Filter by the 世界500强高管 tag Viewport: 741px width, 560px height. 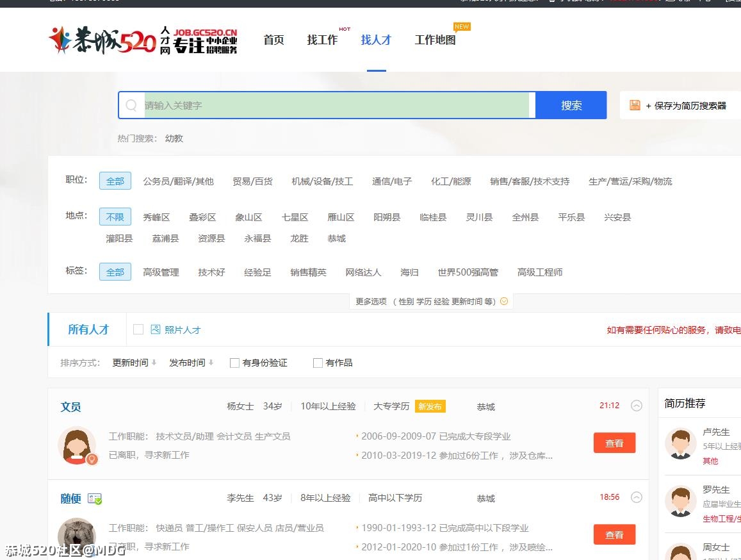(468, 272)
